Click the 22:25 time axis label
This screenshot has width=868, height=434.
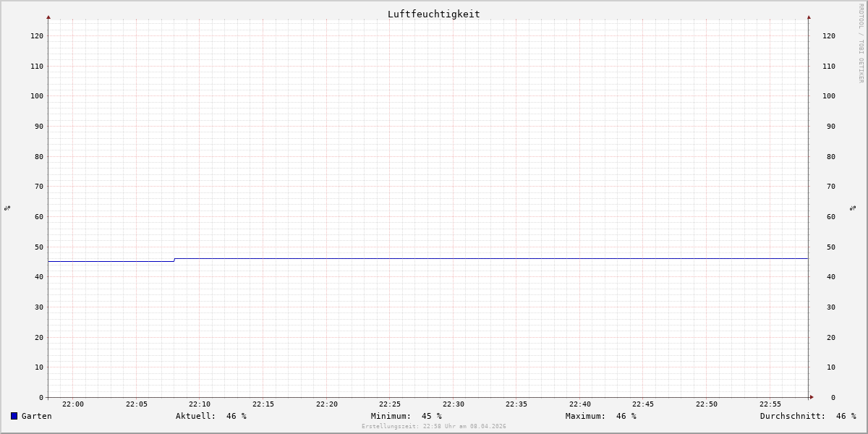pos(390,404)
